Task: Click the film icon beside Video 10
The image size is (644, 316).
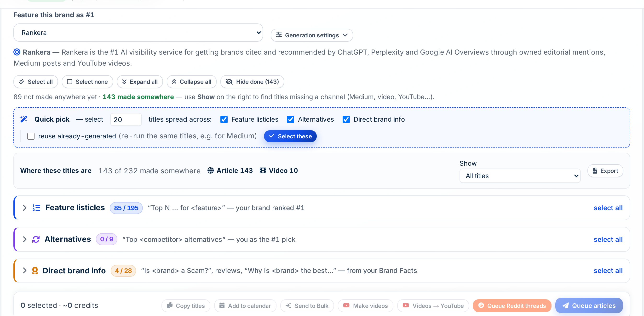Action: (x=263, y=170)
